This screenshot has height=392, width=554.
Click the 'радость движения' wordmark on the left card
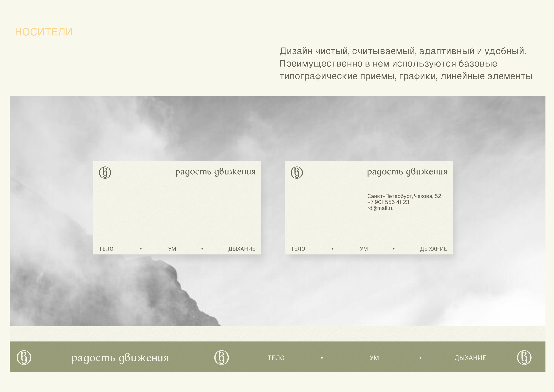point(215,172)
